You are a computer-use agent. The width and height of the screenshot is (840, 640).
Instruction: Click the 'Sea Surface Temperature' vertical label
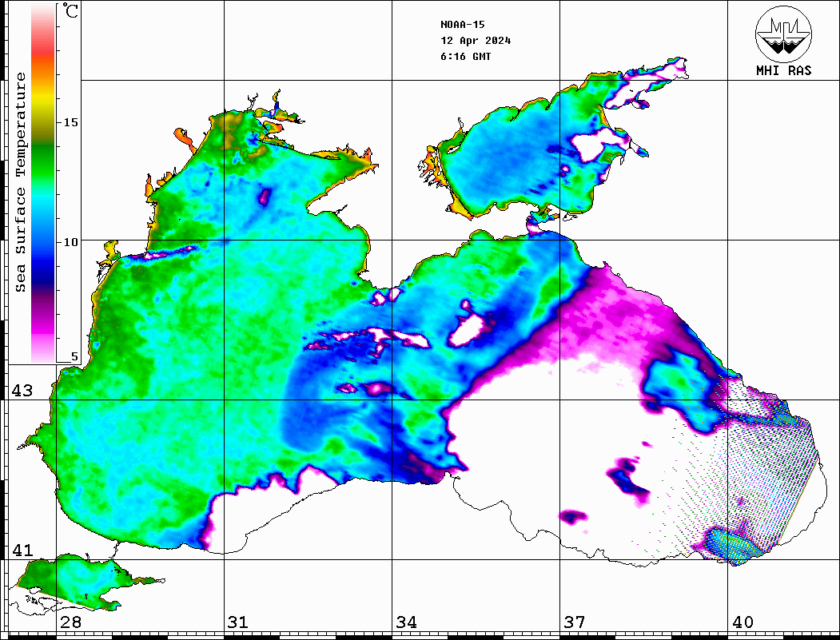point(20,182)
